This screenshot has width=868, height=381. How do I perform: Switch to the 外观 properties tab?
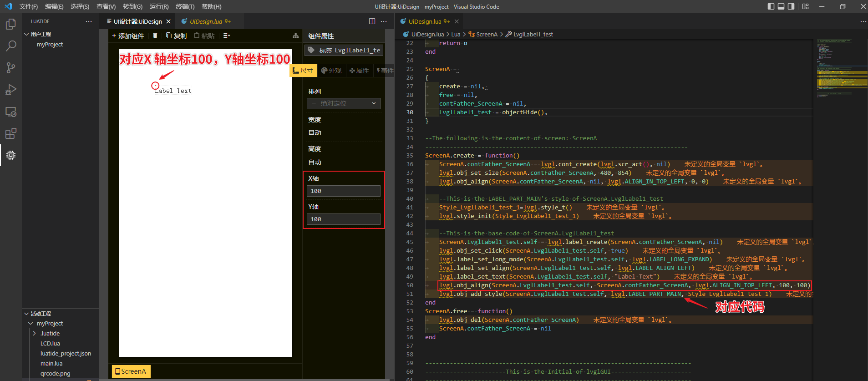tap(331, 71)
